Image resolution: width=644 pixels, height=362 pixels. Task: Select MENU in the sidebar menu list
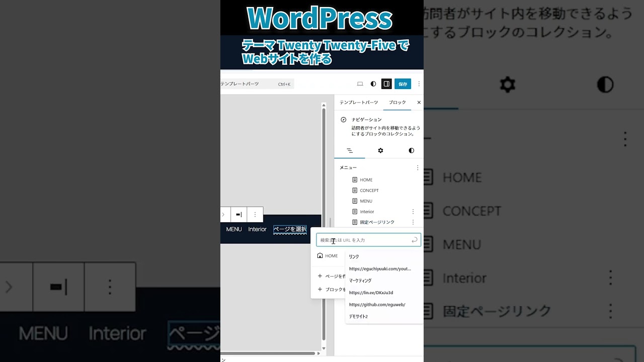click(x=366, y=201)
